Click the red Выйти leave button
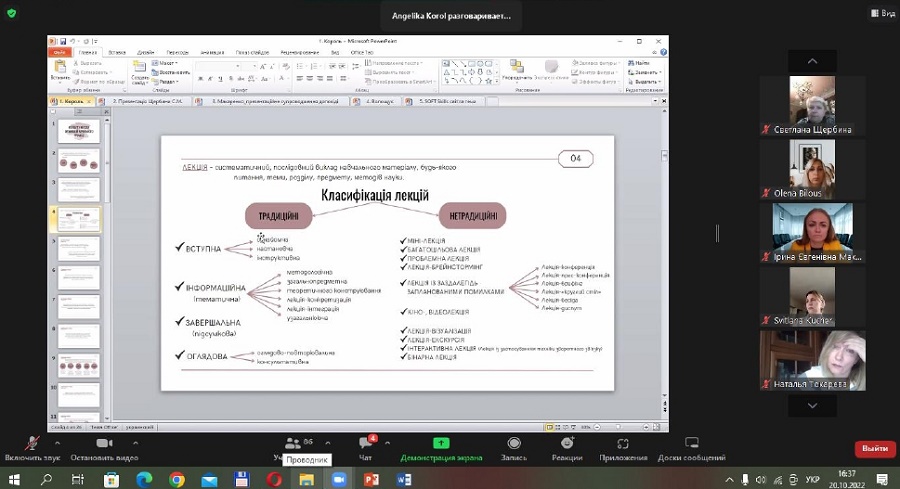The image size is (900, 489). coord(874,448)
